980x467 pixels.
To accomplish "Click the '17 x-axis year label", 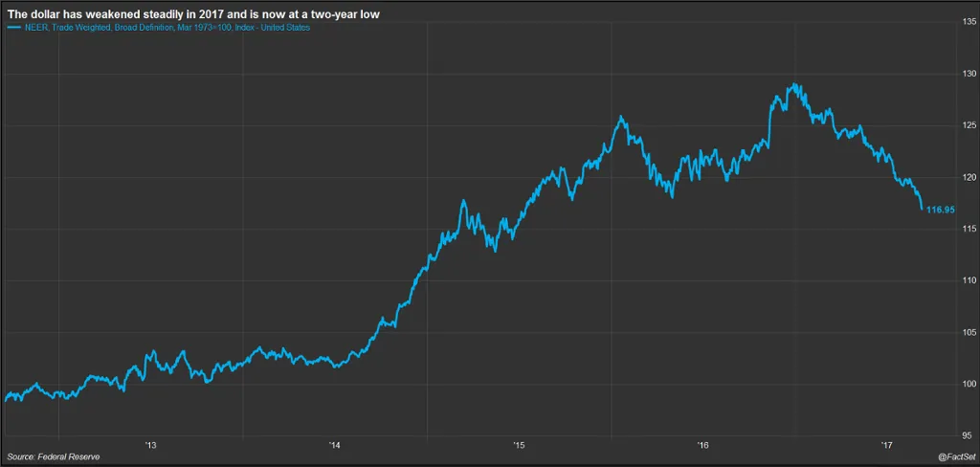I will coord(887,445).
